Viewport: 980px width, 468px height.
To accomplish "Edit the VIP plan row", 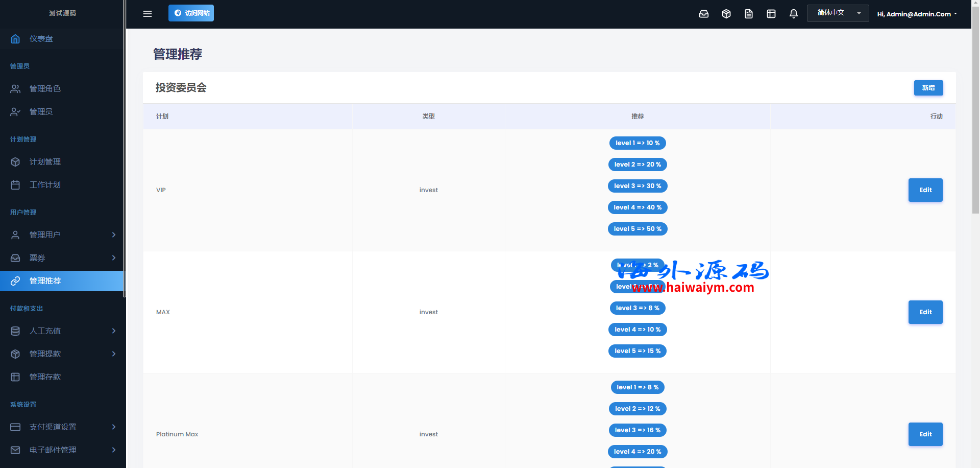I will click(925, 190).
